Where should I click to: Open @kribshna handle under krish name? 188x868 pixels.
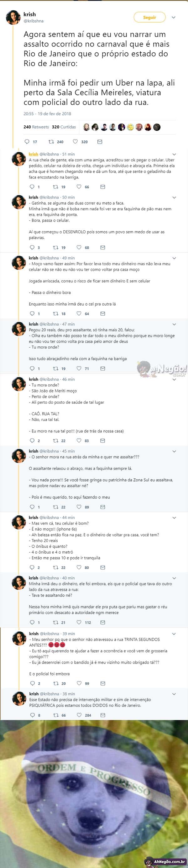point(33,21)
